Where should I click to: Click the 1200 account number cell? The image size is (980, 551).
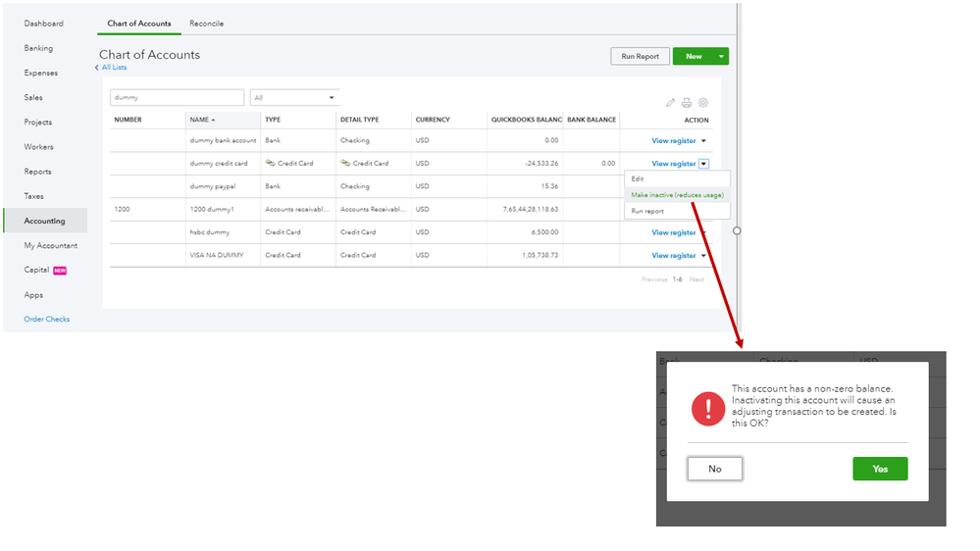point(122,209)
